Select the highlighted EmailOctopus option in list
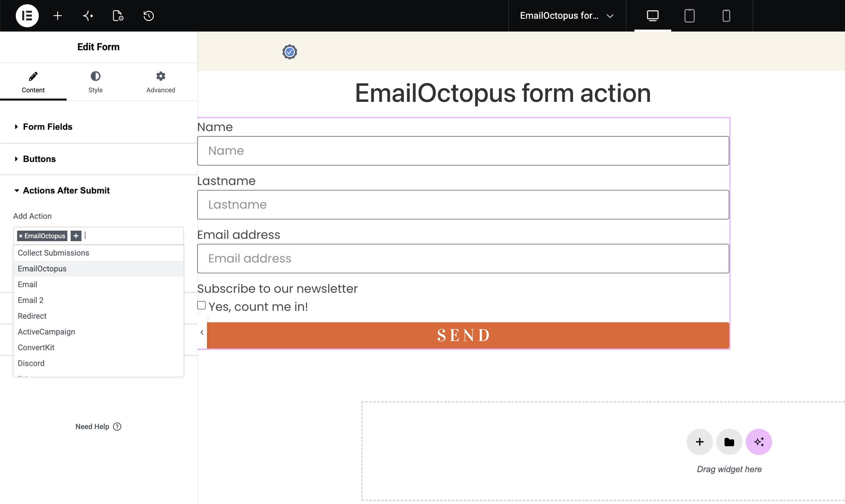845x504 pixels. (x=99, y=269)
